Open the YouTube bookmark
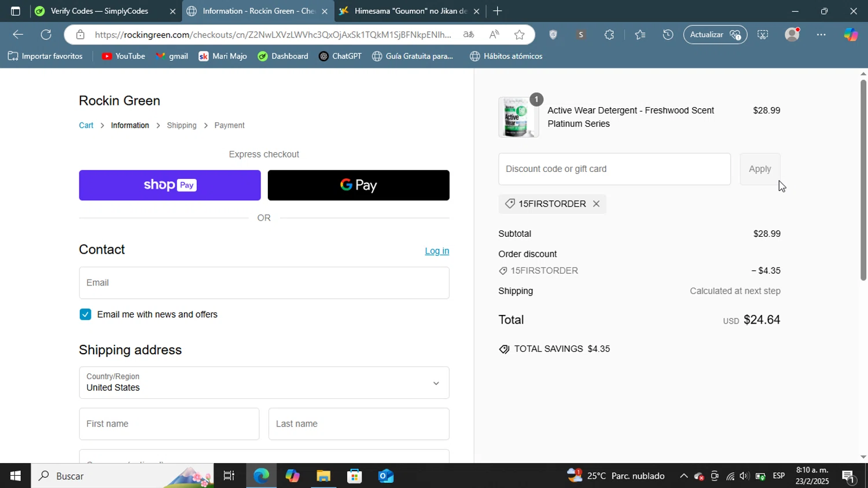 coord(123,56)
